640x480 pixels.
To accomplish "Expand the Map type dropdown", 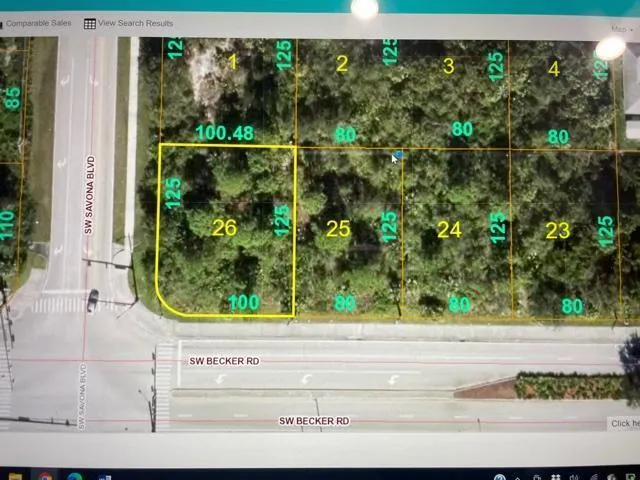I will click(622, 29).
